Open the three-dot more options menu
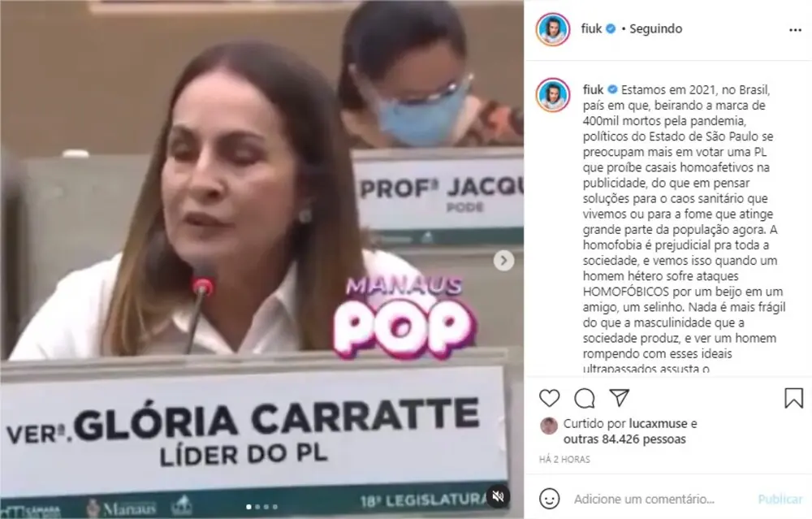 (796, 30)
